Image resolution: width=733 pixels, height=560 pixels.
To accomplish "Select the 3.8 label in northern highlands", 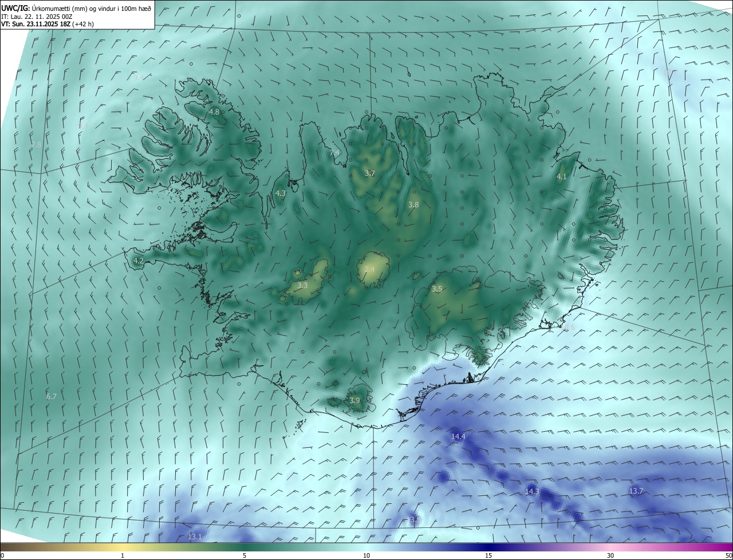I will [x=413, y=204].
